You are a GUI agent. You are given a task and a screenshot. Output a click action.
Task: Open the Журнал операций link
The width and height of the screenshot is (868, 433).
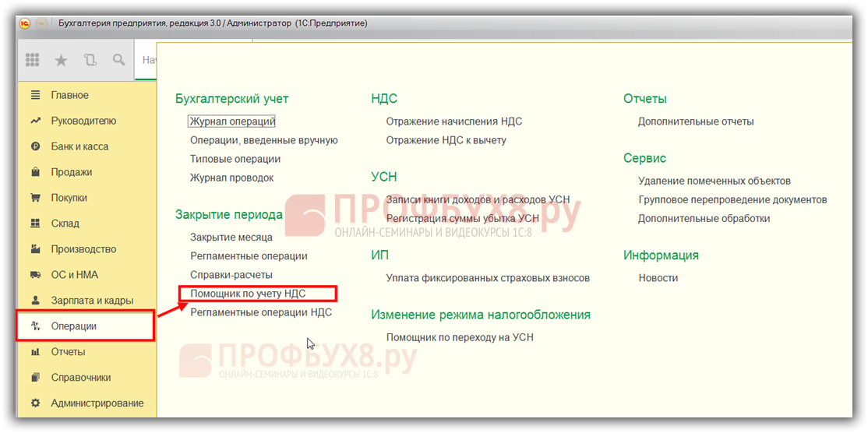click(232, 121)
